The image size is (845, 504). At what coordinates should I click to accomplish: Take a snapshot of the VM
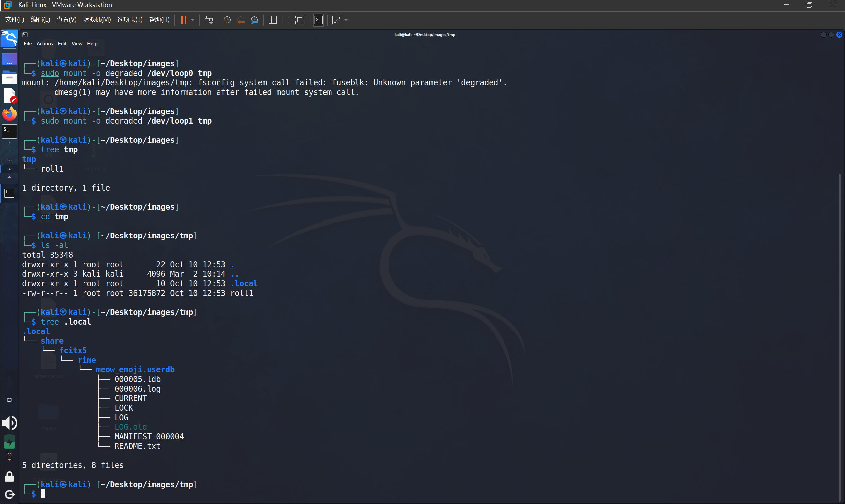[227, 20]
